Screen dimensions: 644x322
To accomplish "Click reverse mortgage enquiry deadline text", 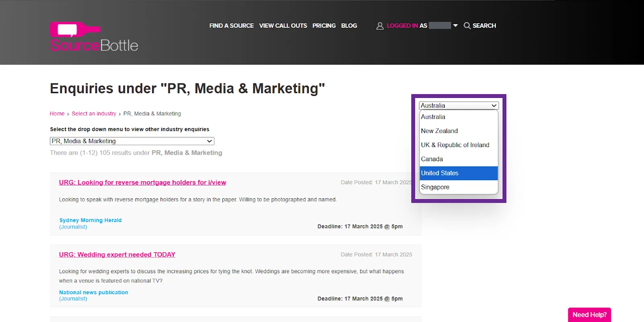I will pos(360,226).
